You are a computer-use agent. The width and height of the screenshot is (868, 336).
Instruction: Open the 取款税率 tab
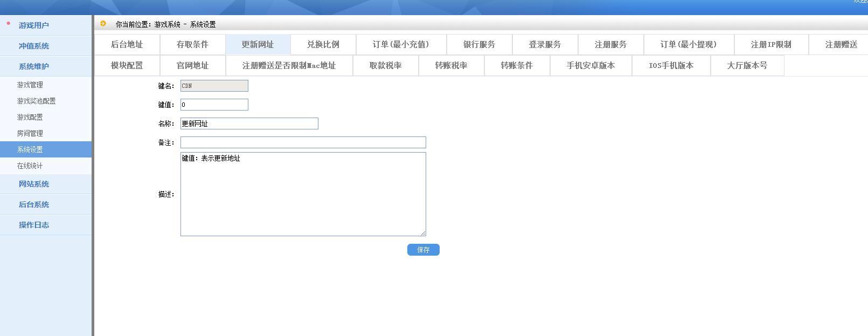click(385, 66)
